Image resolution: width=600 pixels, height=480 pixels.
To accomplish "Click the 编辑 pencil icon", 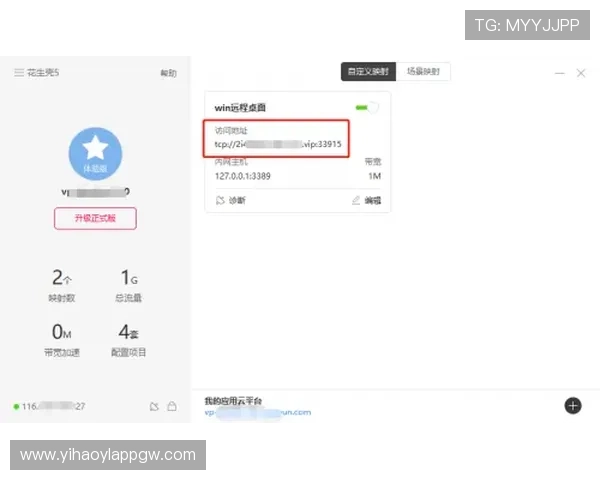I will click(356, 200).
